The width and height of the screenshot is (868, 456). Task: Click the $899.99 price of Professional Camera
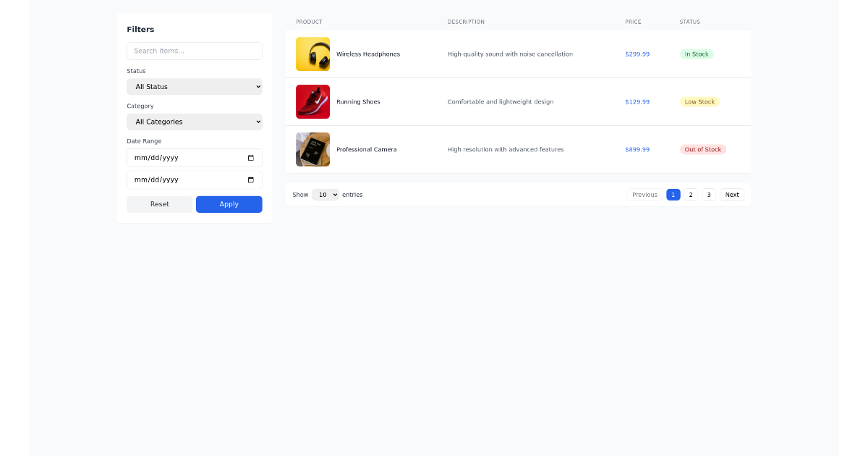(x=637, y=150)
